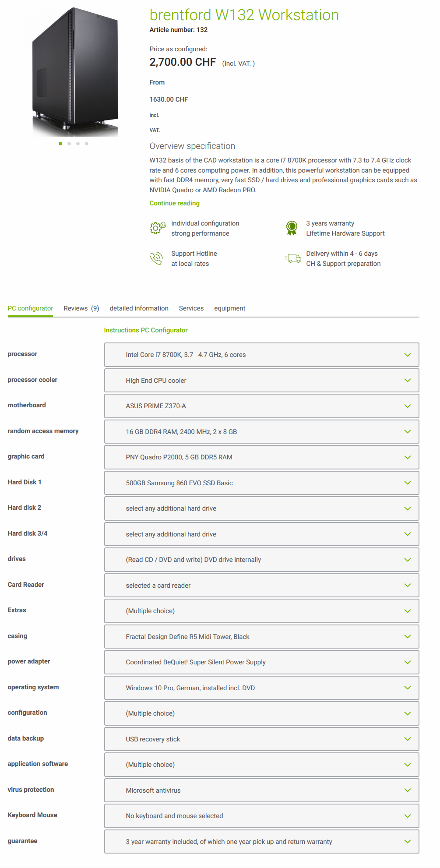This screenshot has width=440, height=868.
Task: Select the third image carousel dot
Action: point(78,144)
